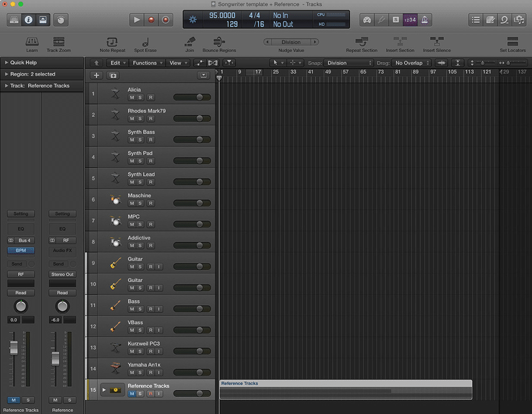Click the Waveform zoom button
The height and width of the screenshot is (414, 532).
pyautogui.click(x=441, y=63)
